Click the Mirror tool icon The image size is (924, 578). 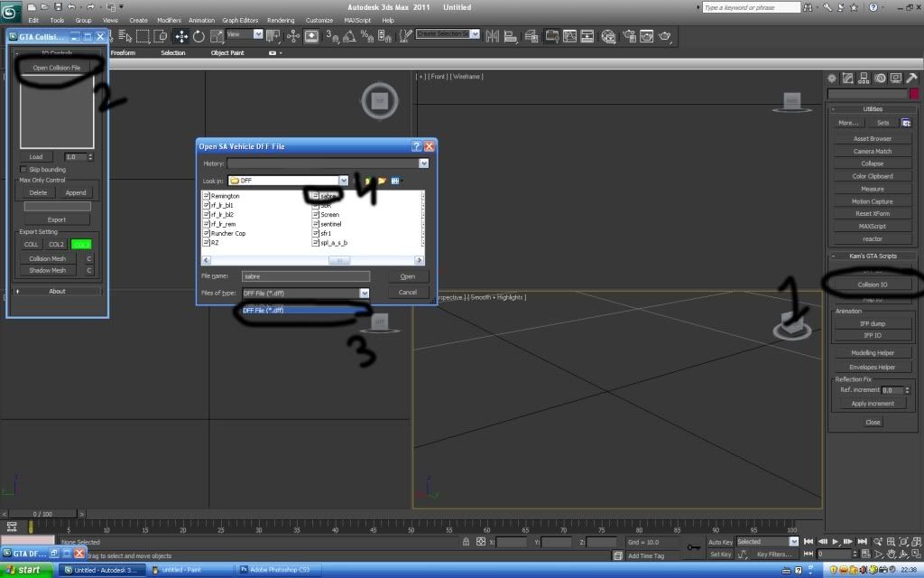tap(492, 36)
